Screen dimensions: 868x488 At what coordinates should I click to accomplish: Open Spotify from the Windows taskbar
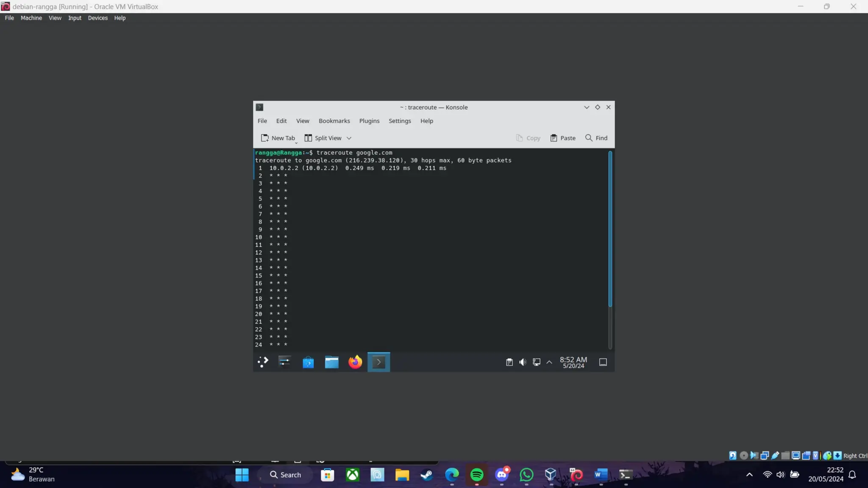tap(477, 475)
